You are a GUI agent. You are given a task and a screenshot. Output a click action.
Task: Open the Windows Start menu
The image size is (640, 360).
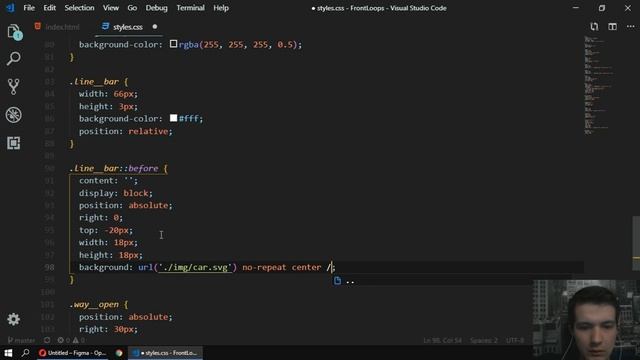click(x=8, y=353)
